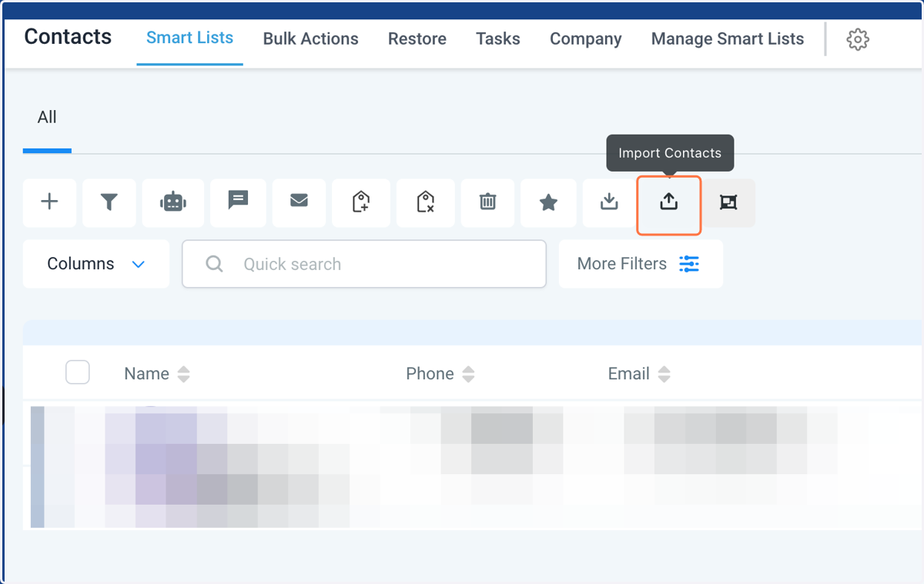Click the Remove Tag icon
This screenshot has height=584, width=924.
pos(425,202)
